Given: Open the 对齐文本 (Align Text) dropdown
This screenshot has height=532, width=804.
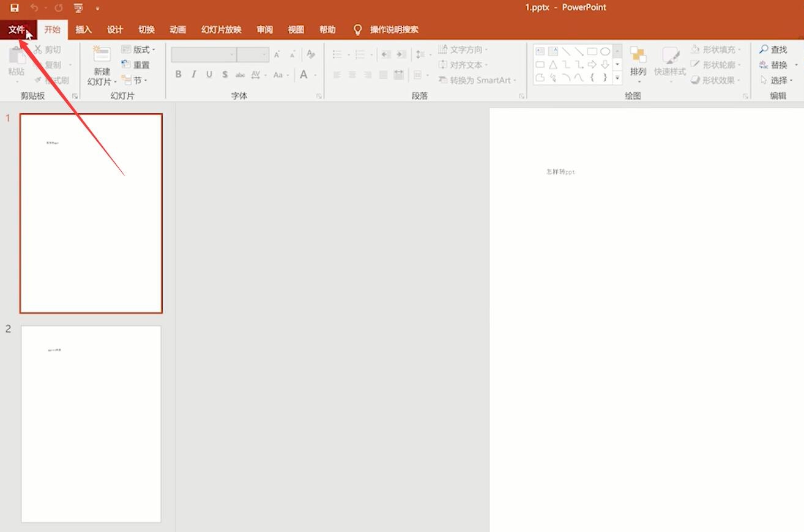Looking at the screenshot, I should 463,65.
